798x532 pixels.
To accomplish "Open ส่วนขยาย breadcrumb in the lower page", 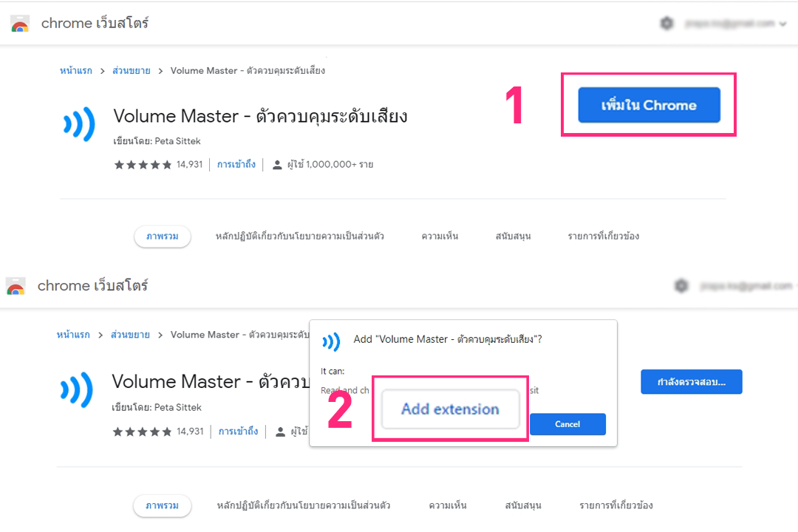I will coord(130,335).
